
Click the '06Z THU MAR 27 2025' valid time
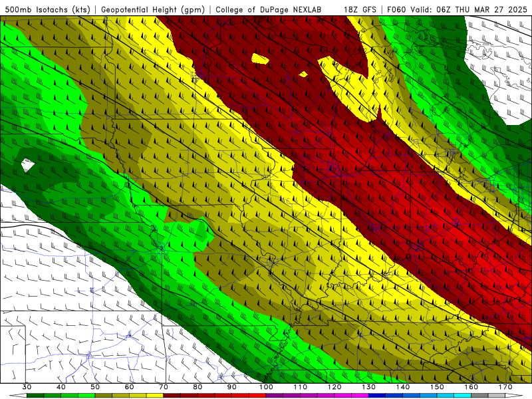tap(481, 10)
